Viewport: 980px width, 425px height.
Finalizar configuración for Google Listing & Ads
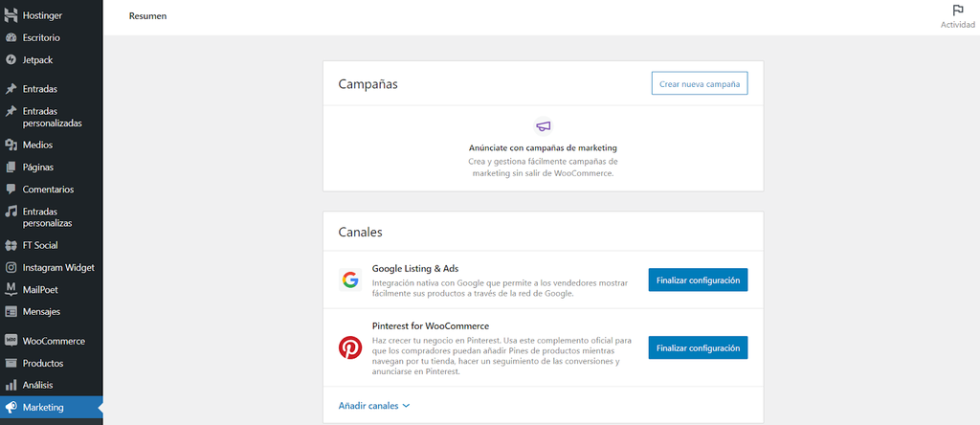[698, 280]
